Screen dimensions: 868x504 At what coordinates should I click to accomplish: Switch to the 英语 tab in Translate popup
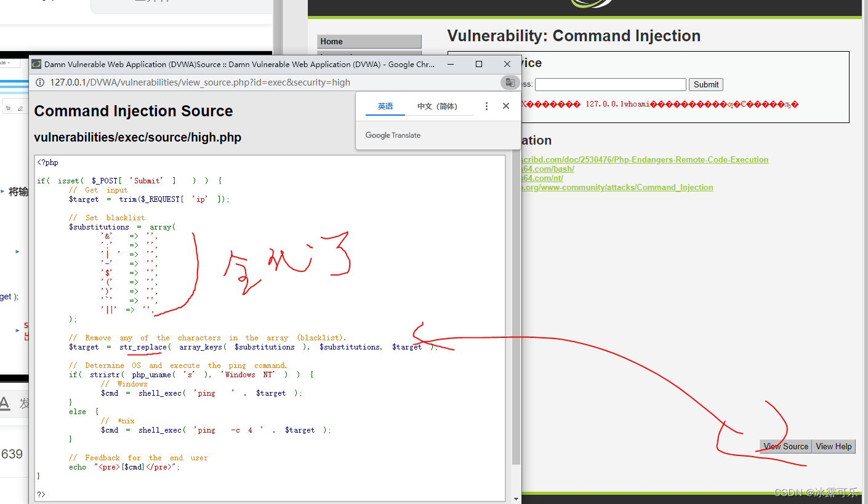pyautogui.click(x=385, y=106)
